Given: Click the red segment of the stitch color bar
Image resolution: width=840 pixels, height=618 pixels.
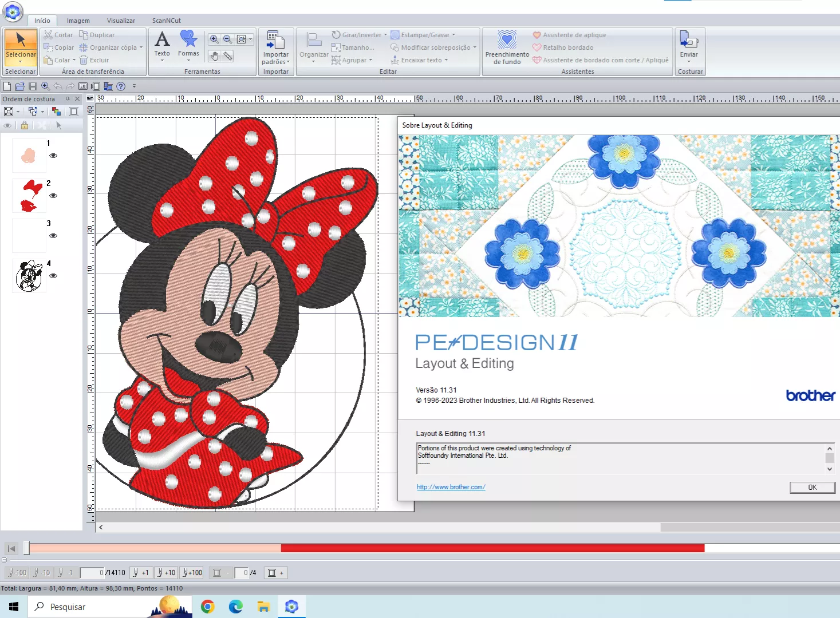Looking at the screenshot, I should click(492, 548).
